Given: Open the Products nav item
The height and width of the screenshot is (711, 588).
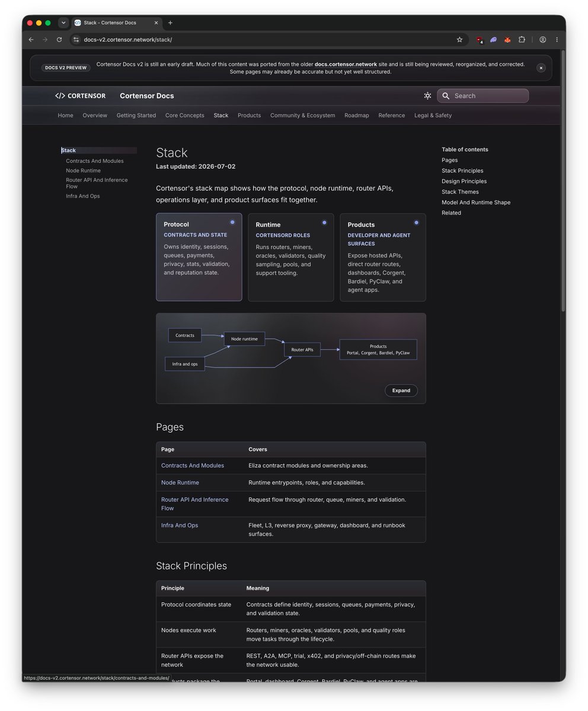Looking at the screenshot, I should tap(249, 116).
